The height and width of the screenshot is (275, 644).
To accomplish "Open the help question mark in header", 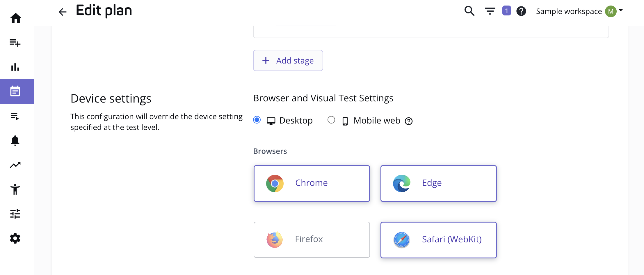I will pyautogui.click(x=521, y=11).
